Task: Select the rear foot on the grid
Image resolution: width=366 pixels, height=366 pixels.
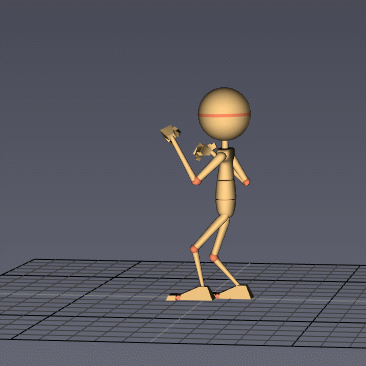Action: (x=236, y=292)
